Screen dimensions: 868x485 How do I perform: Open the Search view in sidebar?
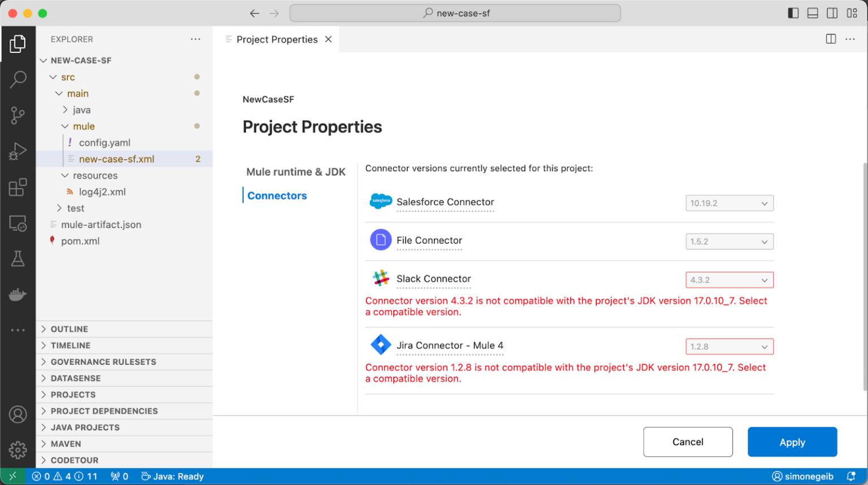click(19, 79)
